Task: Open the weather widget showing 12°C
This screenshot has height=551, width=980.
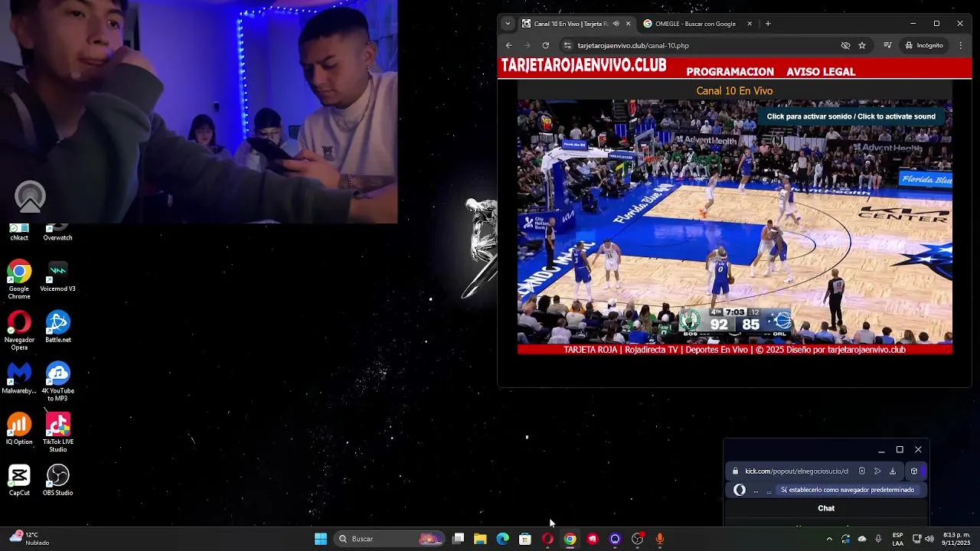Action: coord(28,539)
